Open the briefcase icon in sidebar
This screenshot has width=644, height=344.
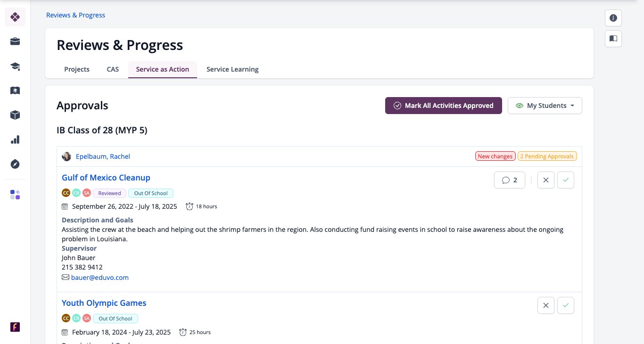click(15, 41)
